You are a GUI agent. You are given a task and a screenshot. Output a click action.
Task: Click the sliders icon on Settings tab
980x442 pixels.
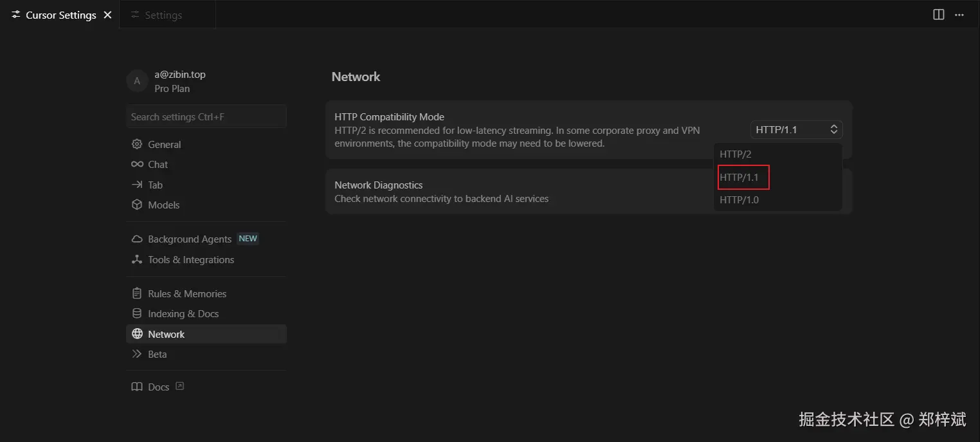[x=135, y=15]
